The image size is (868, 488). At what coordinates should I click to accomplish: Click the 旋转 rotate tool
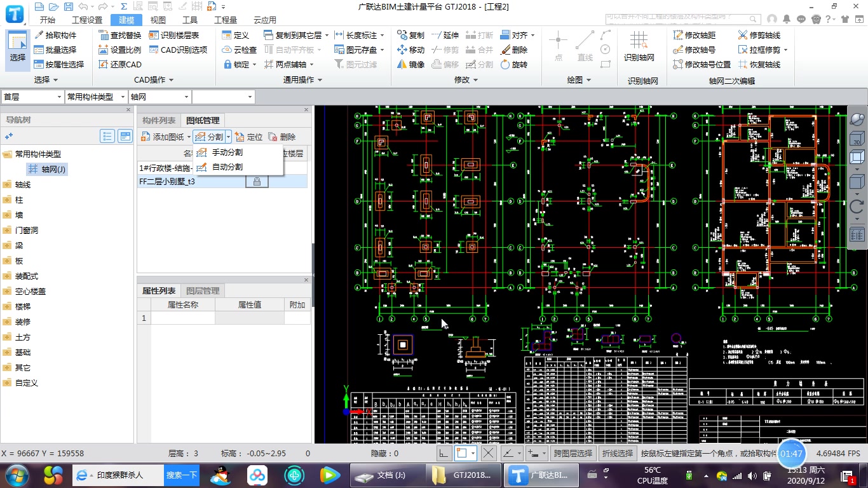514,65
